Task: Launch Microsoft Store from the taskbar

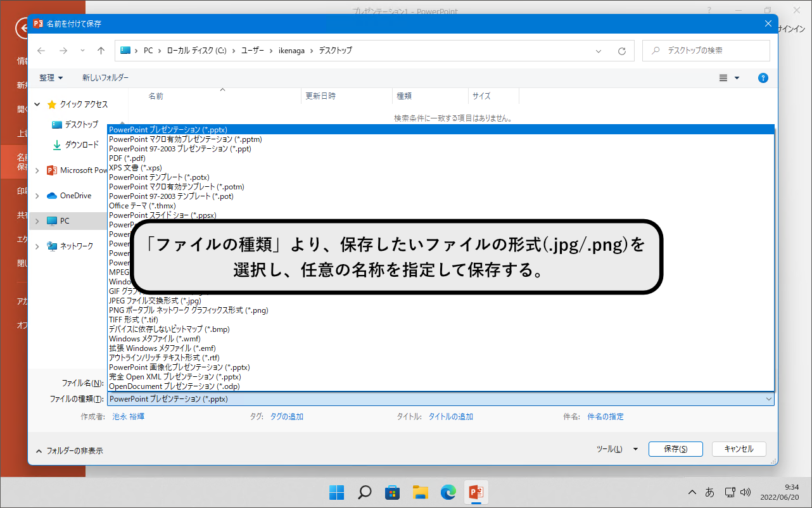Action: click(x=392, y=492)
